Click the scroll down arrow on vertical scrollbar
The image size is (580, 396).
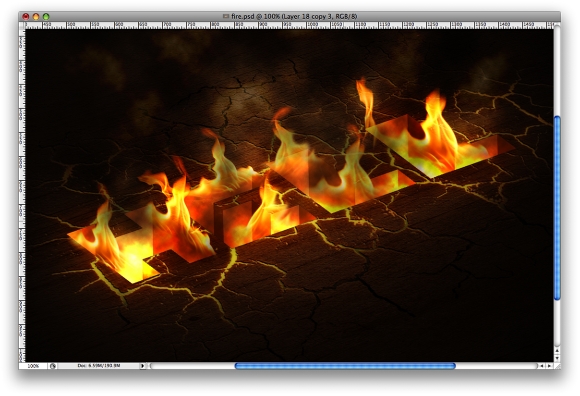pos(557,358)
